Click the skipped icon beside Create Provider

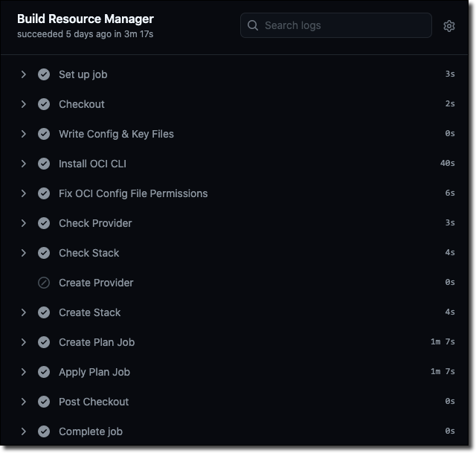pyautogui.click(x=44, y=283)
